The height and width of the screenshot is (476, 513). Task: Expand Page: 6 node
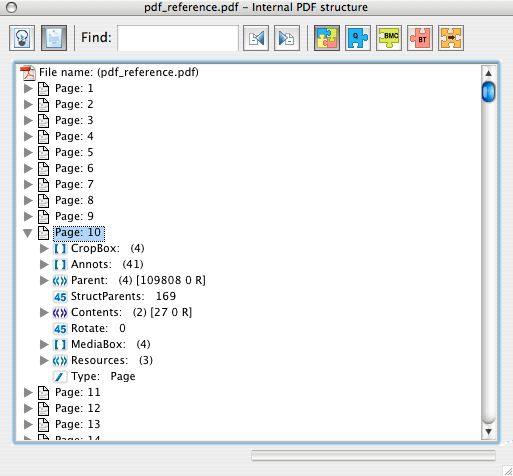[28, 168]
